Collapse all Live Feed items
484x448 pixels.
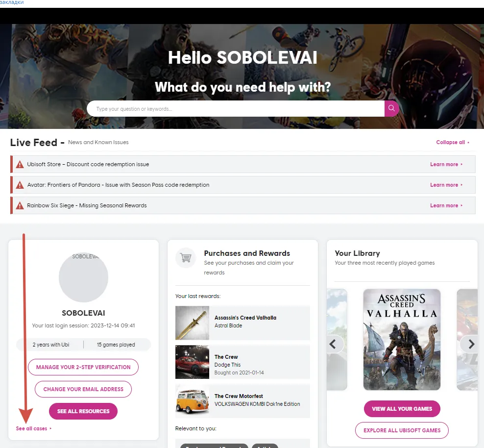click(453, 143)
